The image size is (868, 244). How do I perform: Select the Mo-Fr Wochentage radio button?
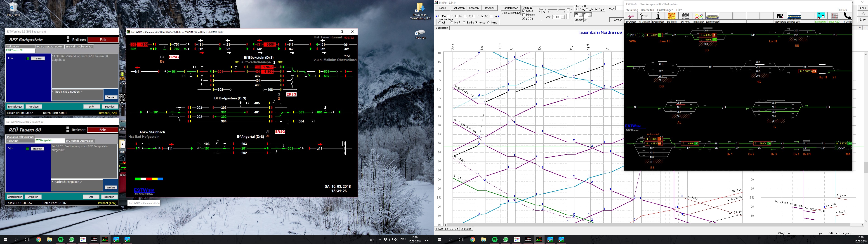pos(452,23)
